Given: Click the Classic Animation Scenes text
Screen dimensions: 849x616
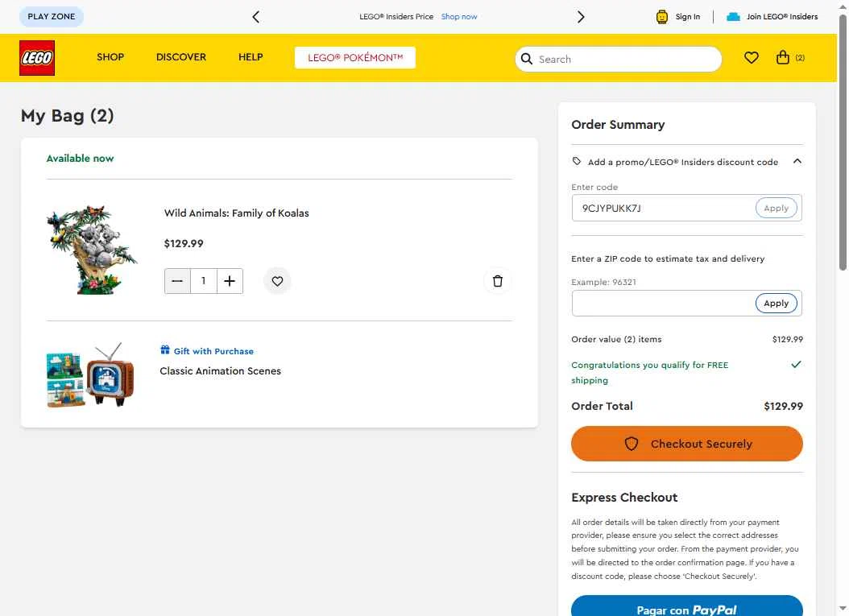Looking at the screenshot, I should tap(220, 370).
